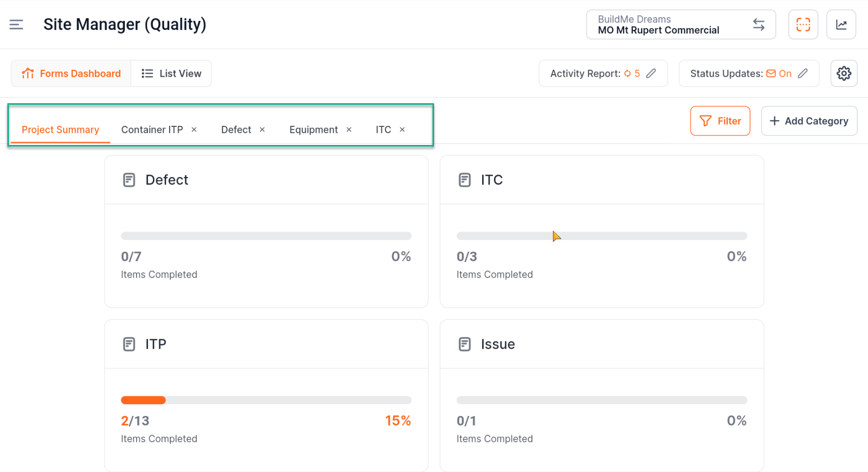The height and width of the screenshot is (472, 868).
Task: Open the ITC card title
Action: 492,180
